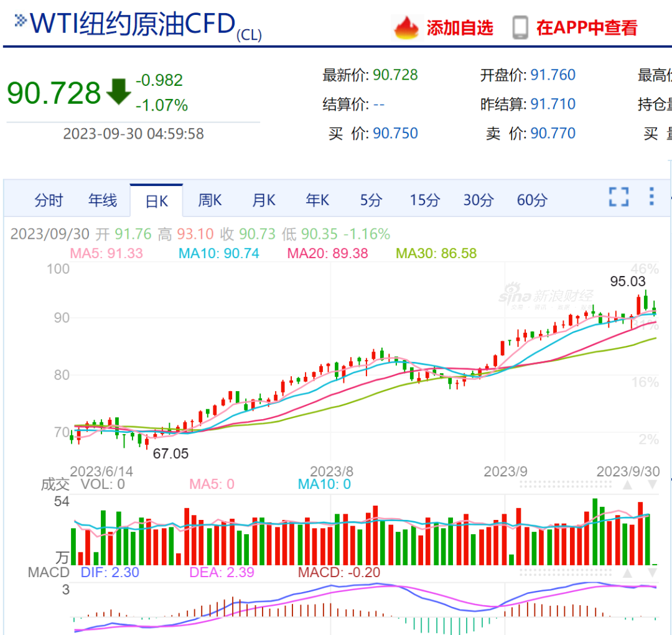
Task: Click the 卖价 value 90.770
Action: pyautogui.click(x=553, y=133)
